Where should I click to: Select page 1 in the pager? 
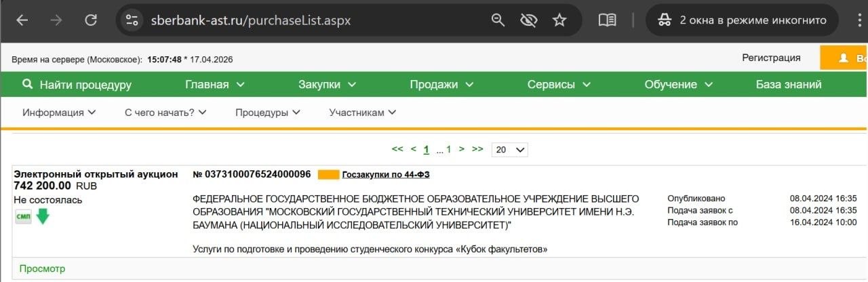pyautogui.click(x=427, y=149)
